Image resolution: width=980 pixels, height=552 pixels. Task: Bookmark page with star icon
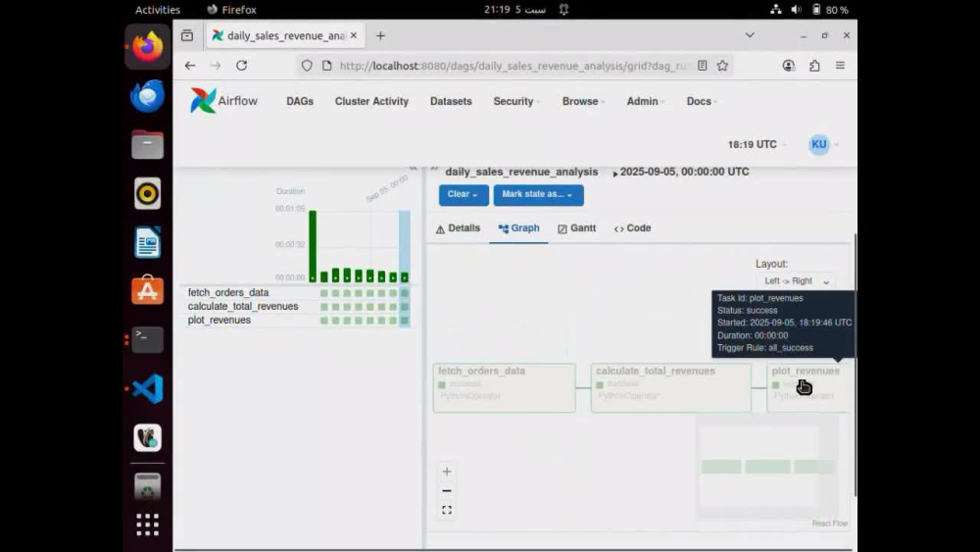[722, 66]
